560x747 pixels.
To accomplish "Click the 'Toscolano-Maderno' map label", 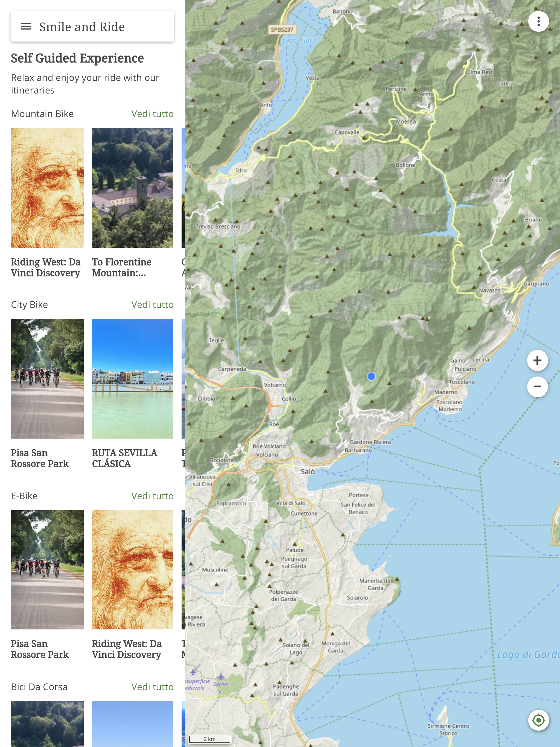I will pyautogui.click(x=450, y=405).
